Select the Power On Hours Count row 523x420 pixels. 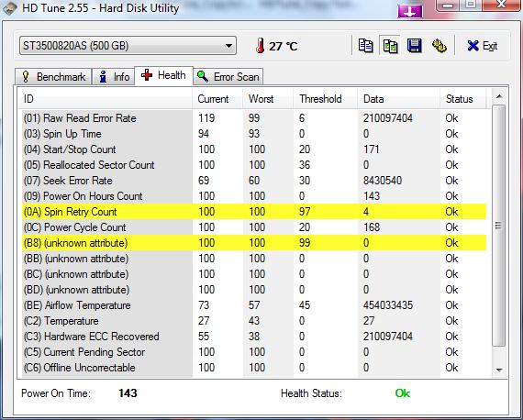[x=254, y=196]
